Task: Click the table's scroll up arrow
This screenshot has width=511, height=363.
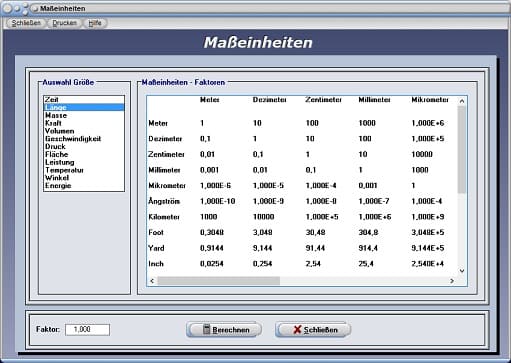Action: [x=462, y=101]
